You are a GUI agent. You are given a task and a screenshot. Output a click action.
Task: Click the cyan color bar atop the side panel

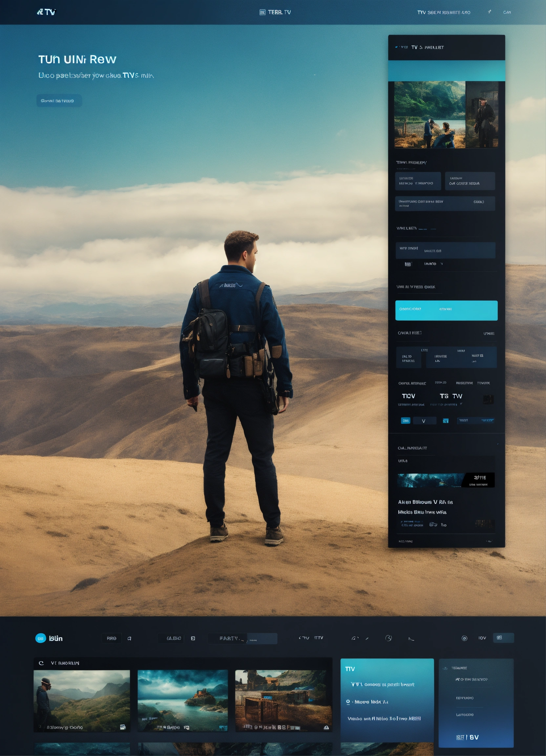(446, 71)
